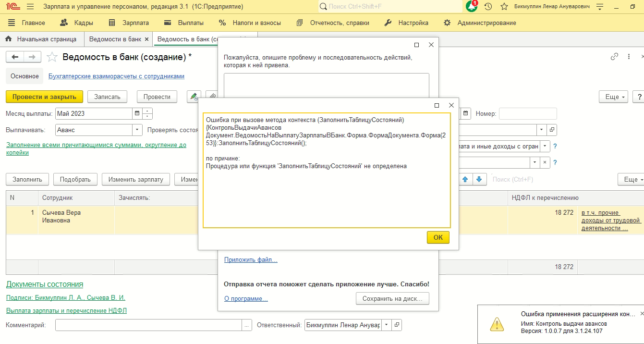This screenshot has height=344, width=644.
Task: Click the Подобрать button
Action: point(75,179)
